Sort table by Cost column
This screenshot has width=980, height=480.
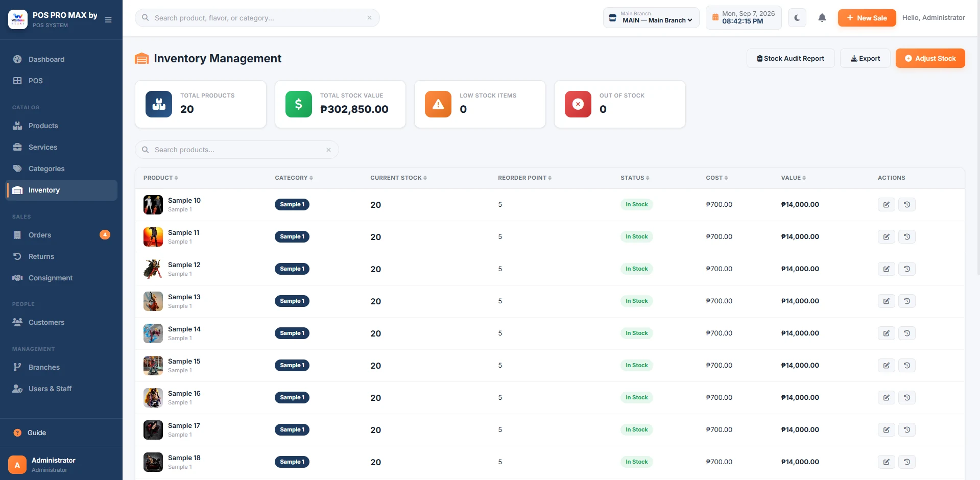click(x=717, y=178)
